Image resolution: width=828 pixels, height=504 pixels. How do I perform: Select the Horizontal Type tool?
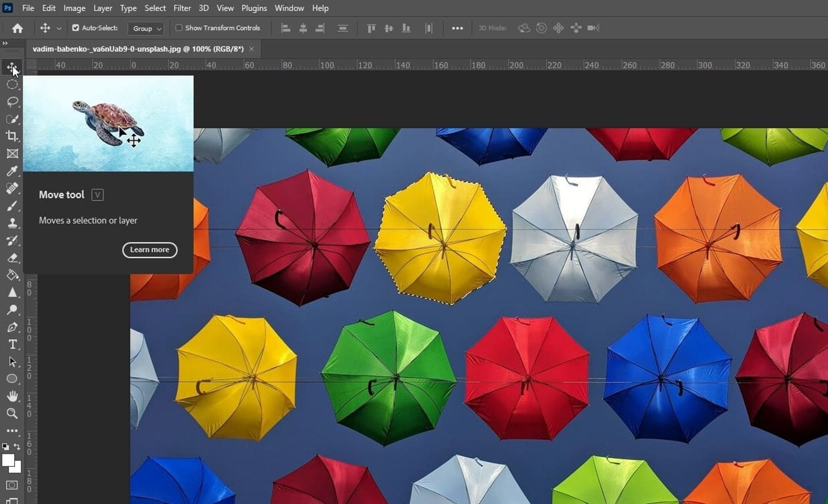(13, 344)
